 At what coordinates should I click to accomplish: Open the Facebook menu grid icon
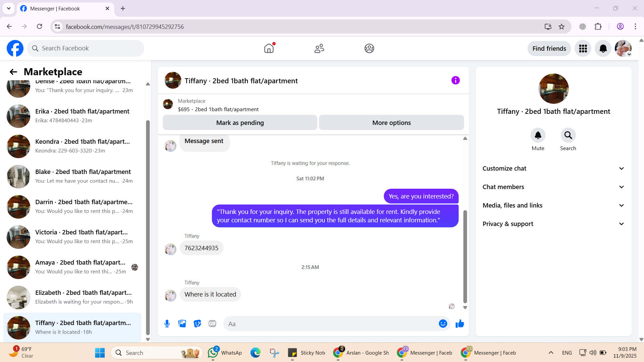(583, 49)
